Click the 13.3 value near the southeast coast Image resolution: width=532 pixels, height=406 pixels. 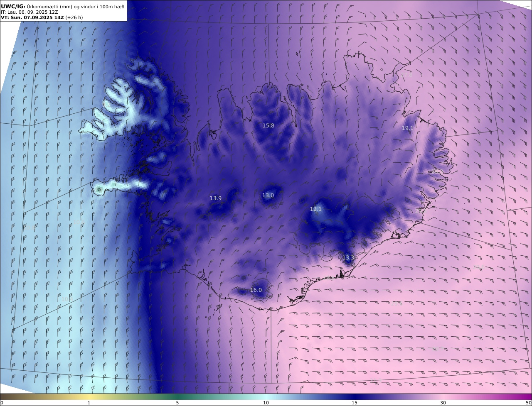[x=348, y=258]
